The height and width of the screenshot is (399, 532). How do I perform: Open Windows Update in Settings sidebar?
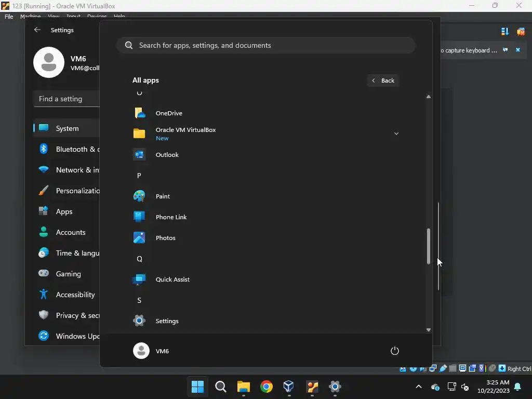tap(66, 336)
